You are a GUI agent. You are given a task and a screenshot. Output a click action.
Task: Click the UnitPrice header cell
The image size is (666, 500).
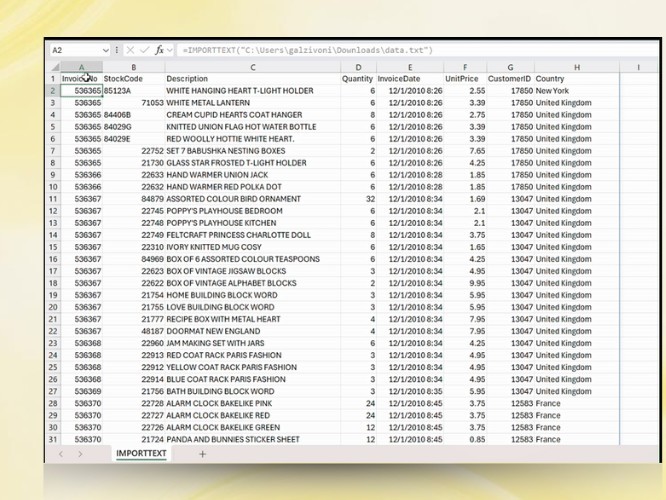point(462,79)
